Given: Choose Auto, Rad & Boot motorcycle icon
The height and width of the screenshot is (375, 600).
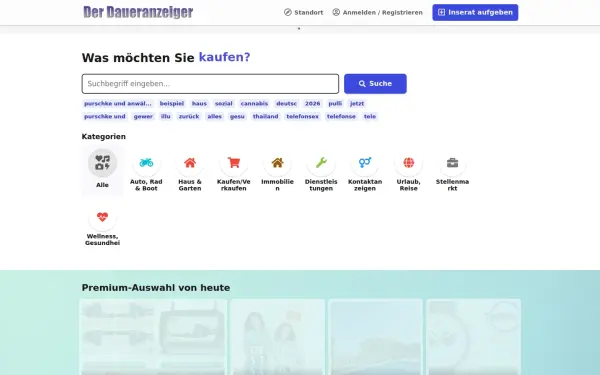Looking at the screenshot, I should pyautogui.click(x=146, y=163).
